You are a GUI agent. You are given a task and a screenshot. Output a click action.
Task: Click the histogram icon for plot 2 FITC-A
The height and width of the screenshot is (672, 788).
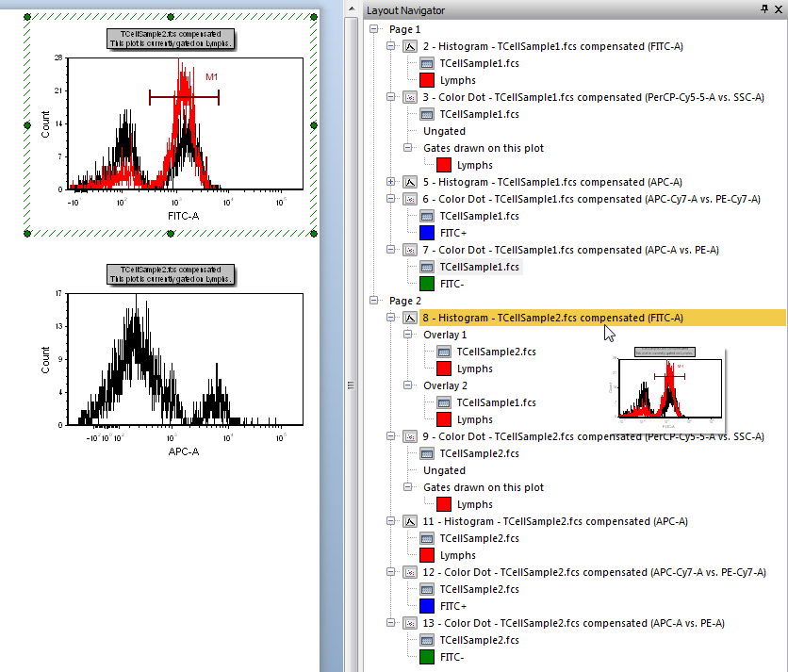(x=410, y=45)
